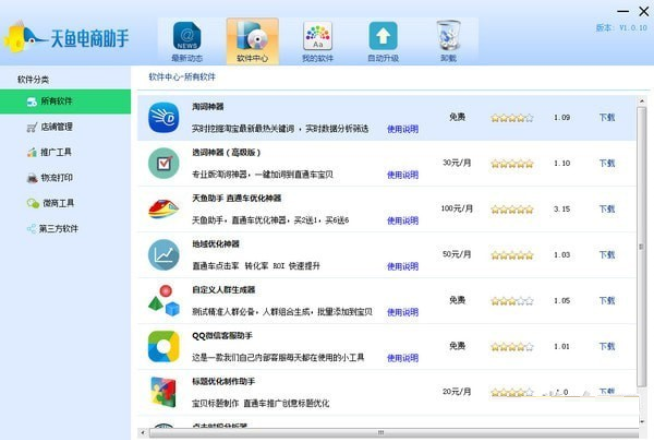This screenshot has width=655, height=440.
Task: Select 所有软件 category in sidebar
Action: [65, 101]
